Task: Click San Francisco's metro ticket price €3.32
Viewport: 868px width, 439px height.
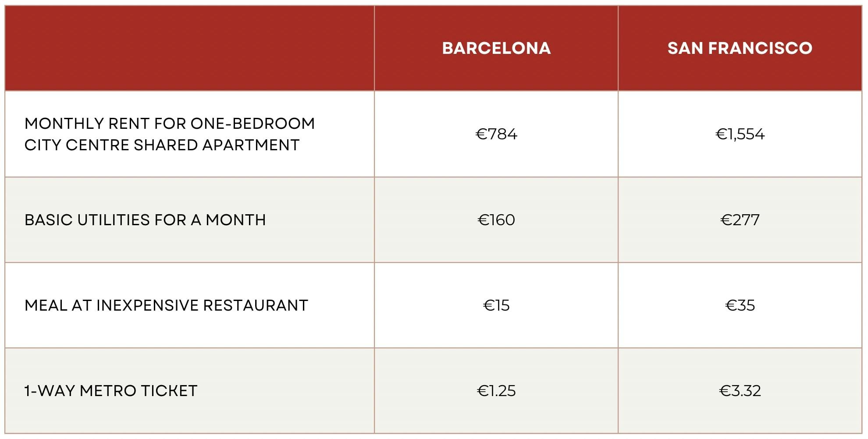Action: [740, 391]
